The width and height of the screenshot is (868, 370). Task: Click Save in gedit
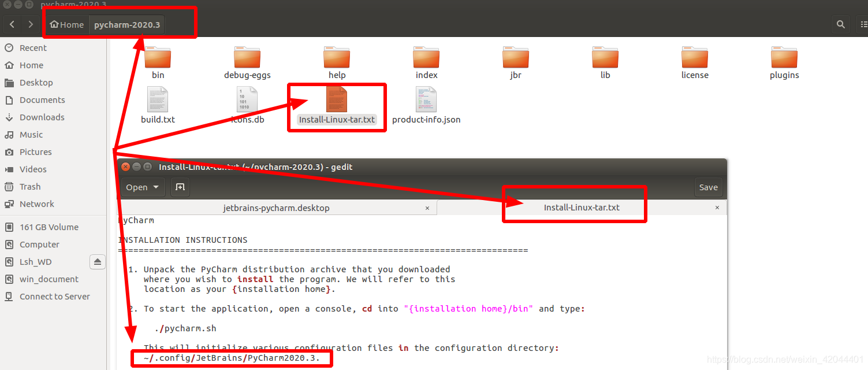[x=708, y=187]
